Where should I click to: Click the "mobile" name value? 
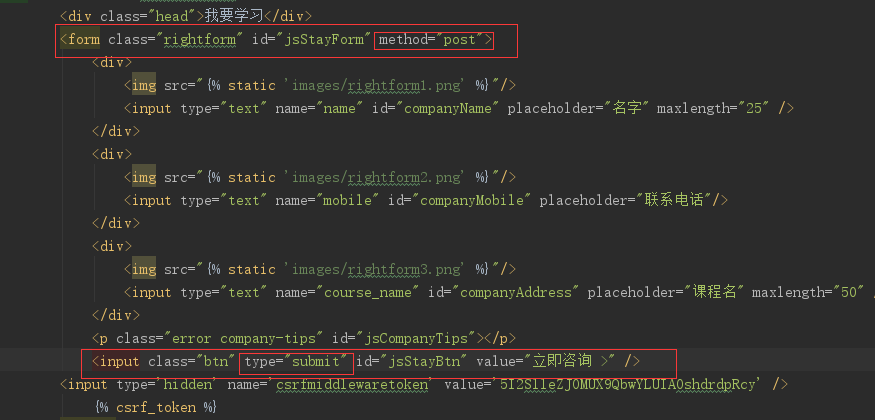tap(348, 200)
